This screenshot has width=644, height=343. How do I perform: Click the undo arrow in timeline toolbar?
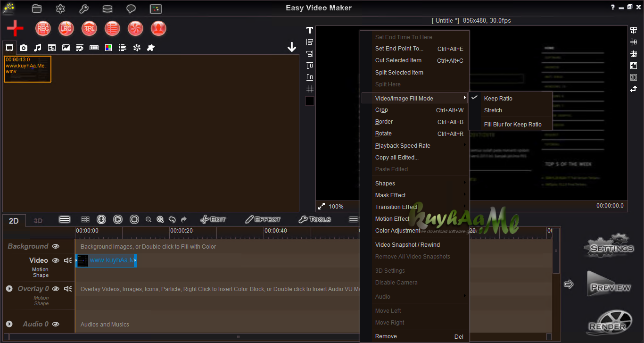[172, 219]
